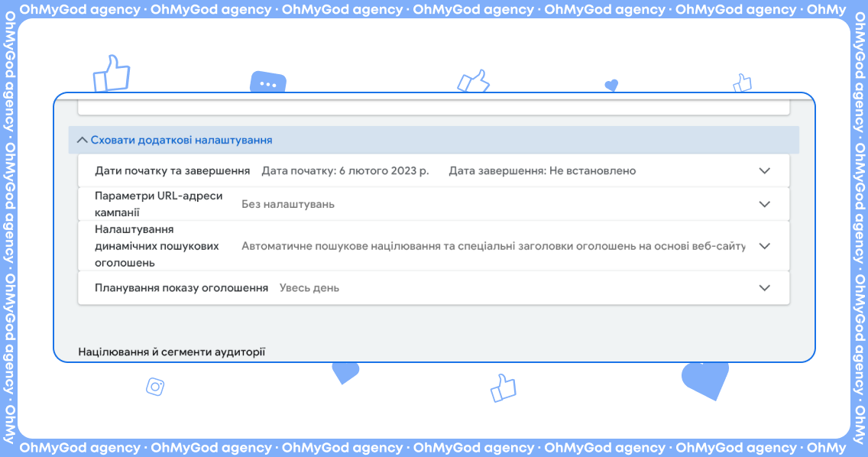868x457 pixels.
Task: Click the blue chat bubble icon
Action: tap(267, 83)
